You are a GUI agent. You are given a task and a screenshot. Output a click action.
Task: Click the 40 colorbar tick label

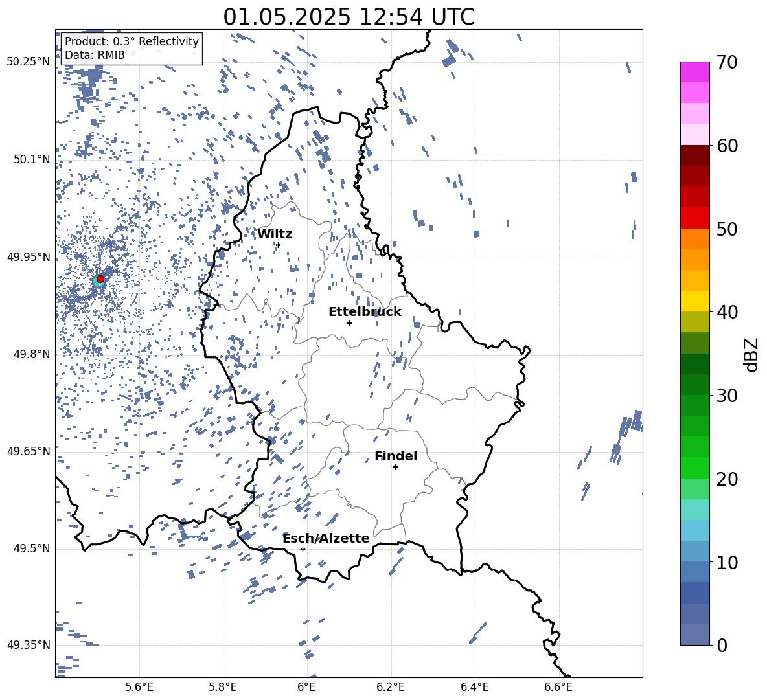727,312
